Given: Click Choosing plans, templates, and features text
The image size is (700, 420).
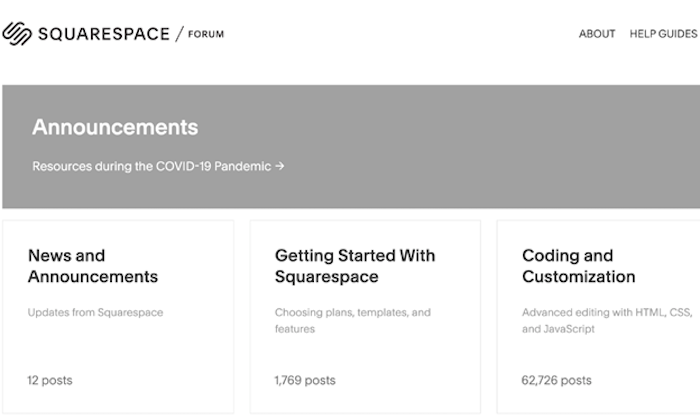Looking at the screenshot, I should tap(353, 320).
